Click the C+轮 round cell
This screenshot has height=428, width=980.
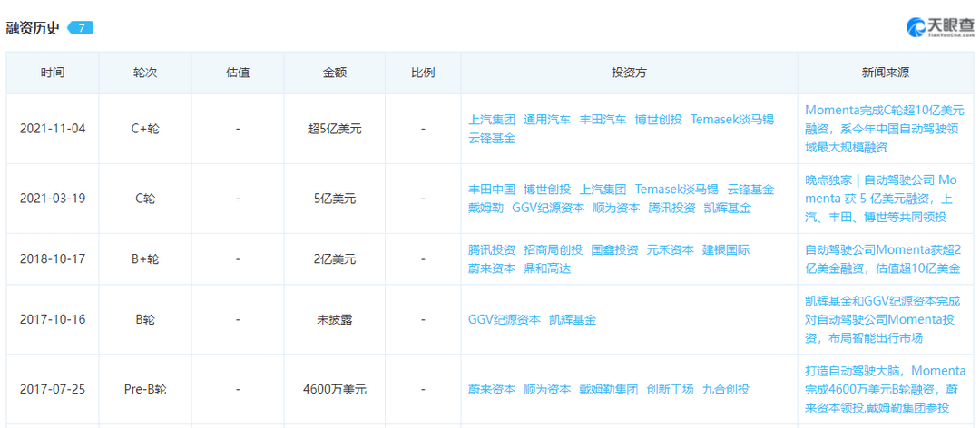pos(145,129)
